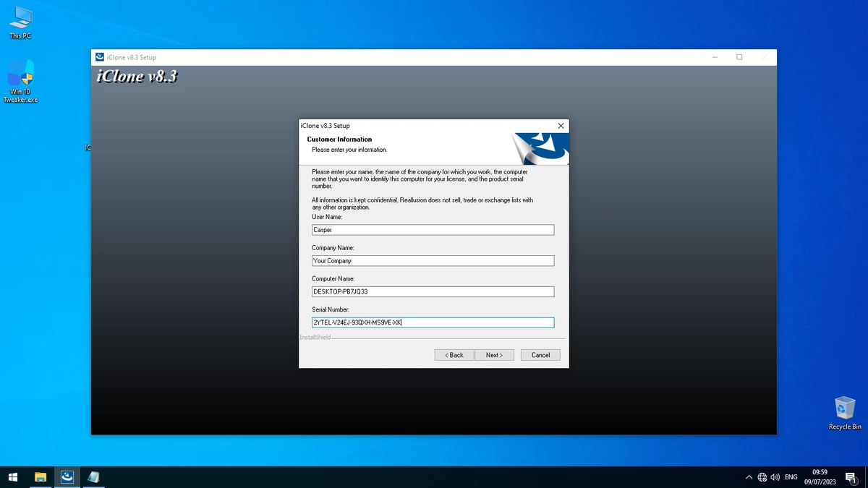Image resolution: width=868 pixels, height=488 pixels.
Task: Open File Explorer from taskbar
Action: click(41, 477)
